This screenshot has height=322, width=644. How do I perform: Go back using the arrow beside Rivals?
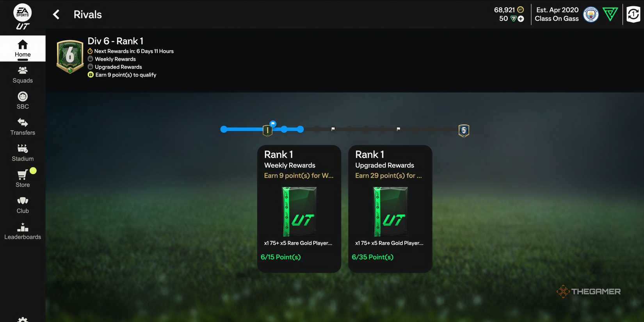56,14
